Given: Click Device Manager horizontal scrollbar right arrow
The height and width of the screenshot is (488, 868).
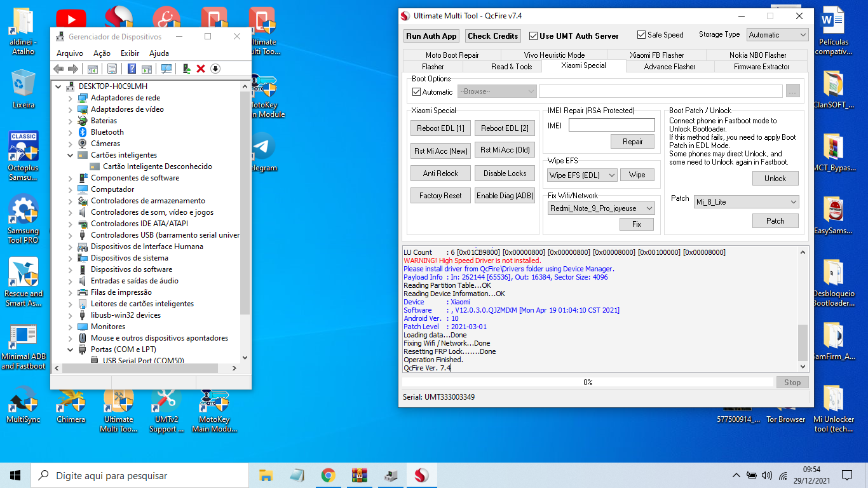Looking at the screenshot, I should pyautogui.click(x=234, y=368).
